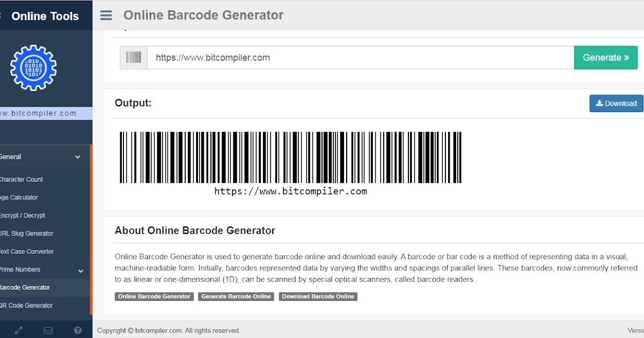Select Barcode Generator in the sidebar
This screenshot has width=644, height=338.
point(25,287)
